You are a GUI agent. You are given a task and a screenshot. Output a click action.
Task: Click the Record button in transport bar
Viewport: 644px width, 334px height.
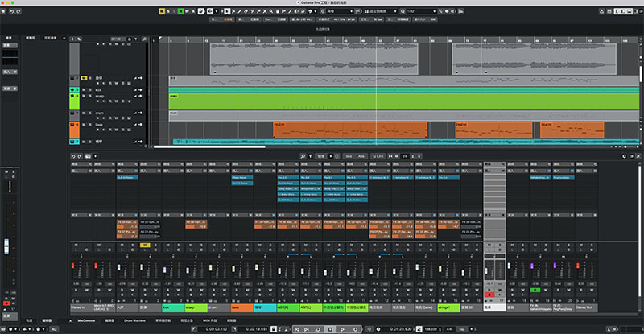(355, 329)
